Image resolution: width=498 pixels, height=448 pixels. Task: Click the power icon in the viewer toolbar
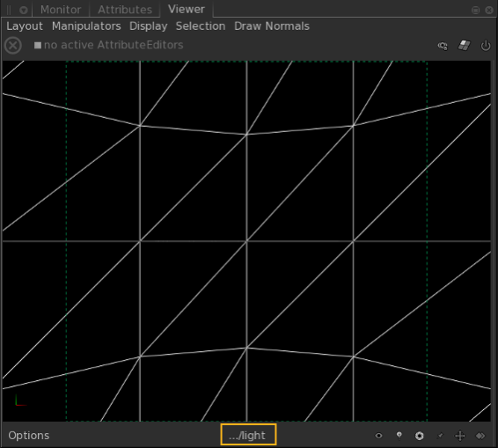(x=486, y=46)
